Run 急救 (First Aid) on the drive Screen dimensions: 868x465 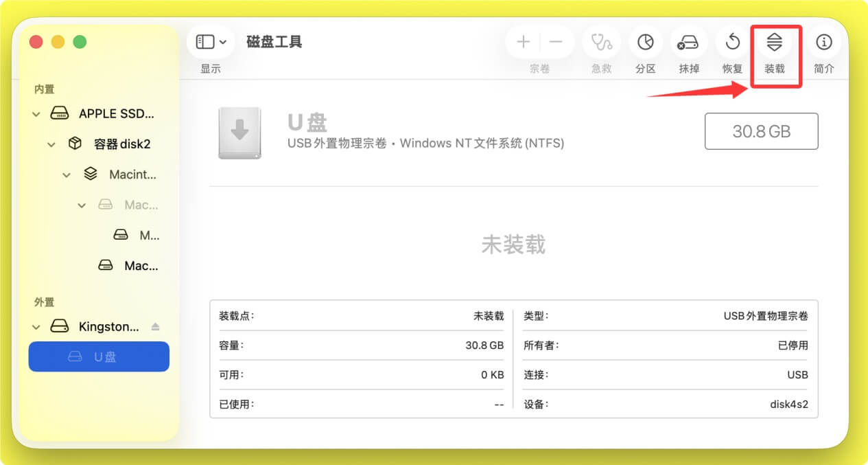click(x=600, y=41)
